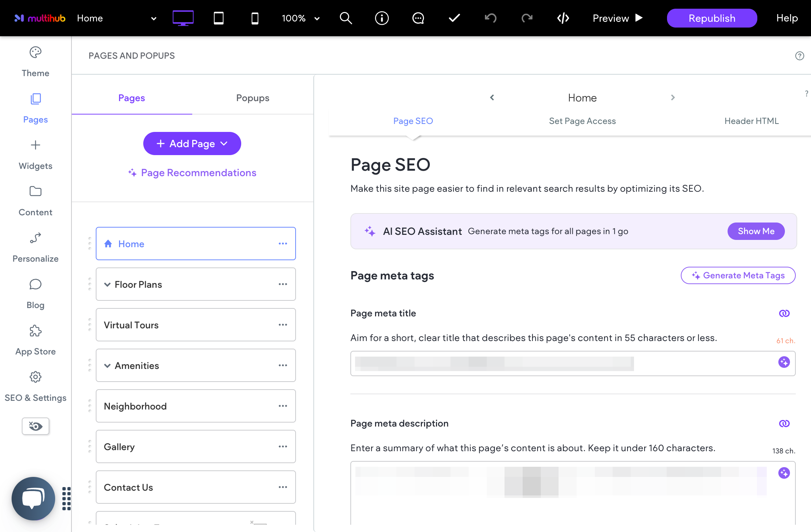The height and width of the screenshot is (532, 811).
Task: Click AI sparkle icon in meta title field
Action: [x=784, y=362]
